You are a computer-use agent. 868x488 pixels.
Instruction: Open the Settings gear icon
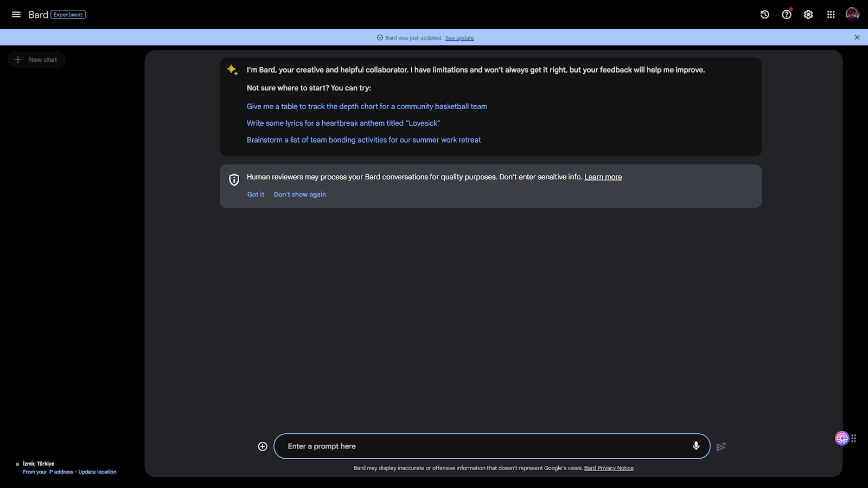[x=808, y=15]
